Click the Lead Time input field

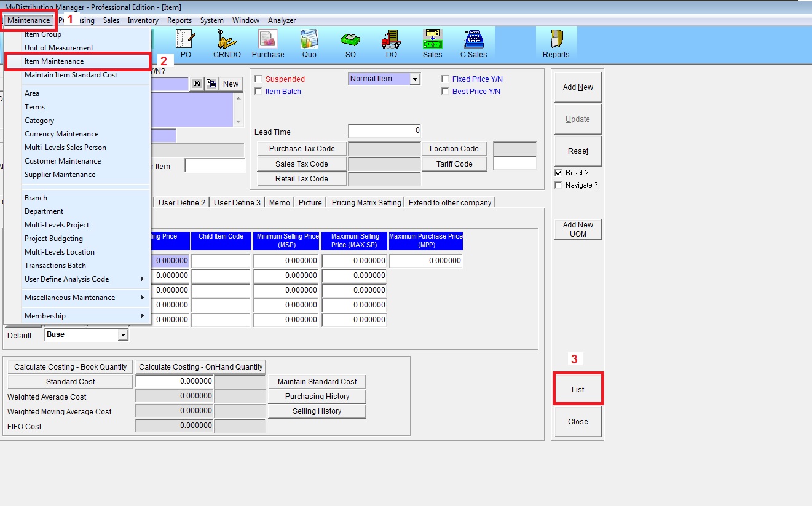click(385, 131)
